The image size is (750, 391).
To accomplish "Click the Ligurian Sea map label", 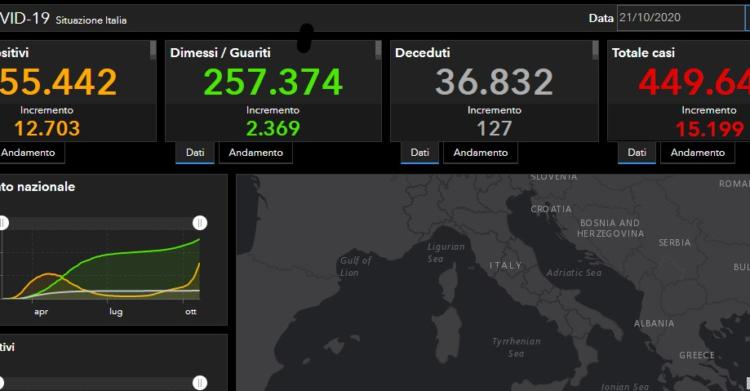I will point(446,253).
